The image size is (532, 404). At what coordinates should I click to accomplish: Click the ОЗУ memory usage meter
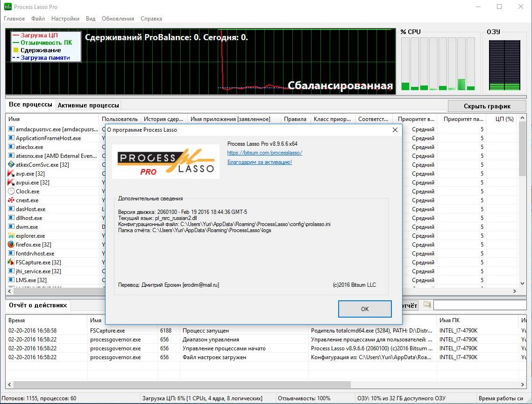[x=504, y=65]
